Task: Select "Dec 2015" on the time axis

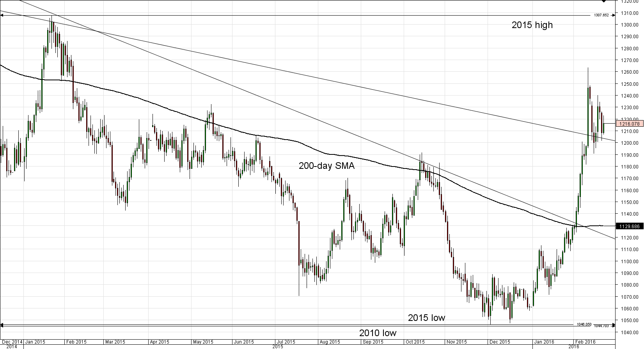Action: click(x=500, y=342)
